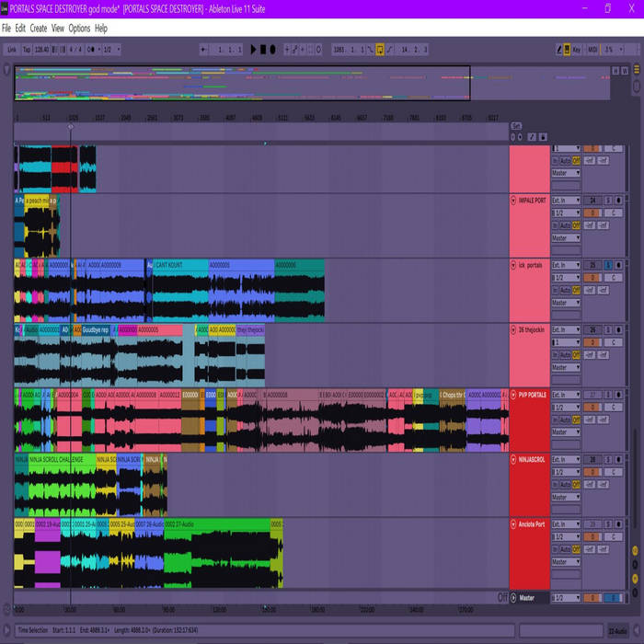Open the Create menu

click(38, 29)
